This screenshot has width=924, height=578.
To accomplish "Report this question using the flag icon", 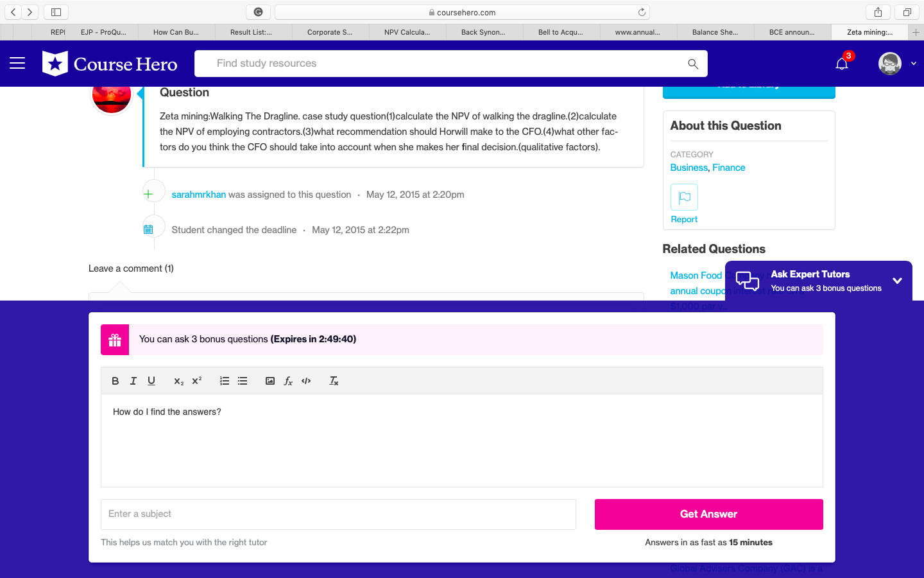I will [683, 197].
